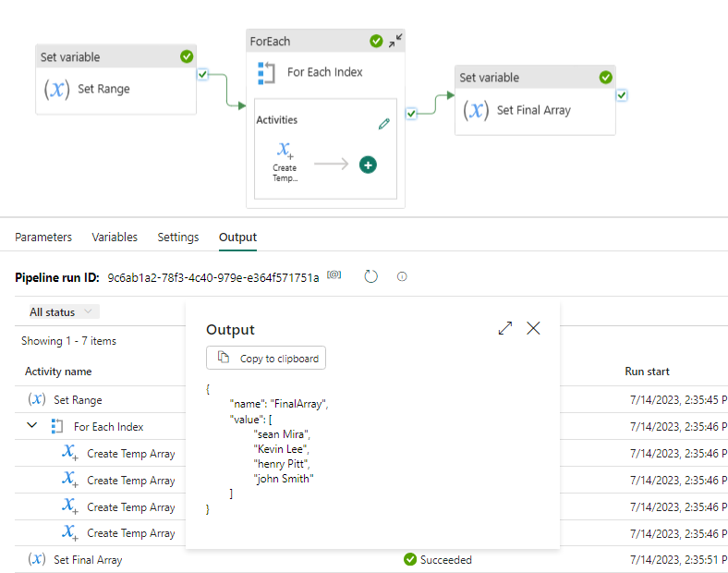Click "john Smith" value in output JSON
728x573 pixels.
point(284,479)
